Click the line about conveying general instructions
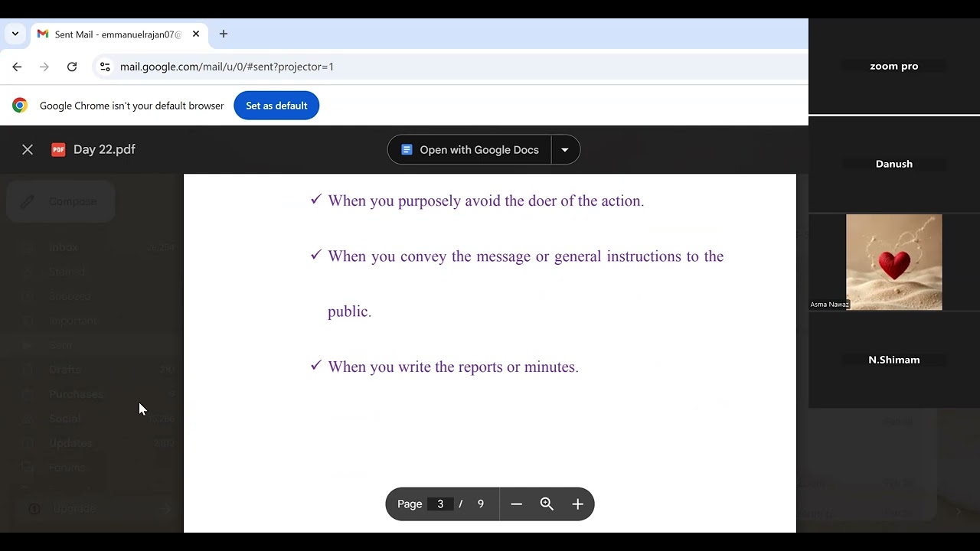The width and height of the screenshot is (980, 551). 525,256
